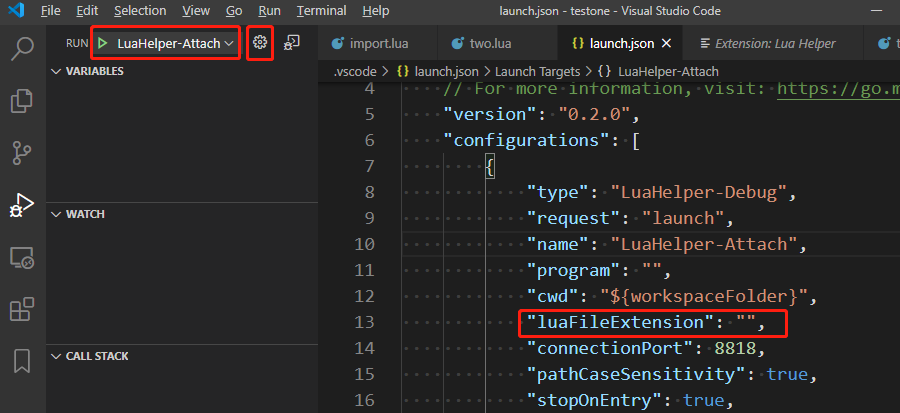This screenshot has height=413, width=900.
Task: Switch to Extension: Lua Helper tab
Action: 773,43
